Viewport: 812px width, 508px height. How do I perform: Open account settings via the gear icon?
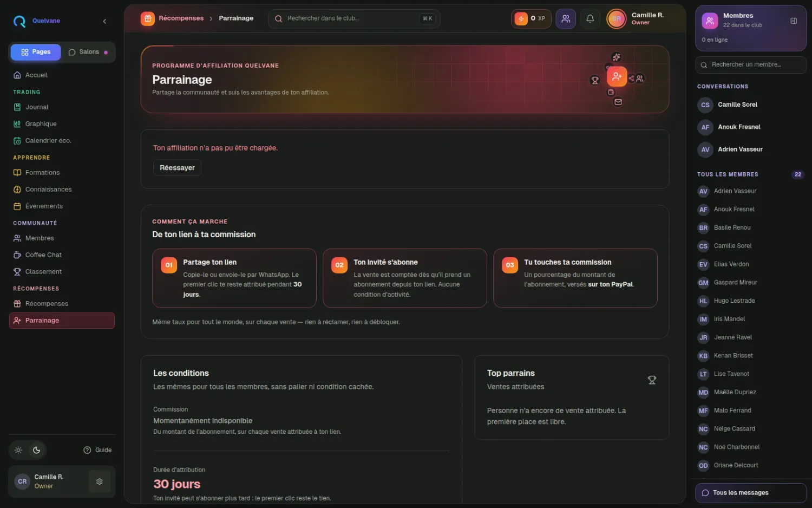point(100,481)
